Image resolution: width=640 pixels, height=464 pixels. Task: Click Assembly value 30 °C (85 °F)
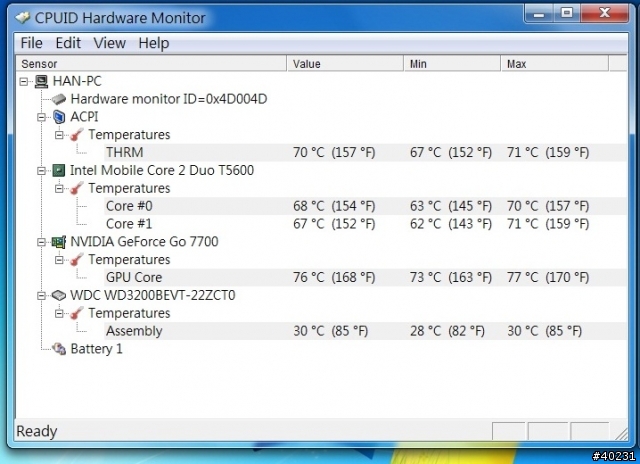pos(330,331)
